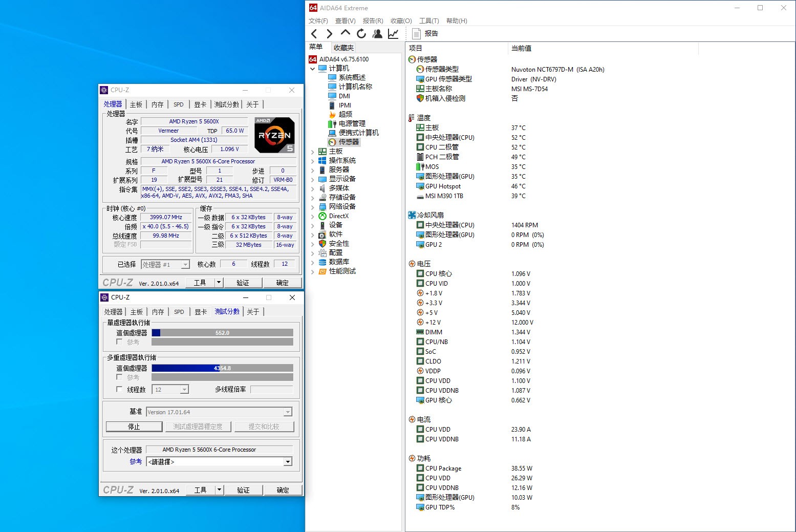Open DMI item in the computer tree

coord(345,96)
